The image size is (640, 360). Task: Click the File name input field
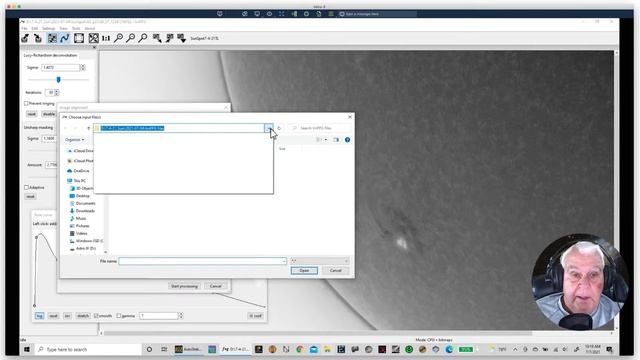(x=202, y=261)
